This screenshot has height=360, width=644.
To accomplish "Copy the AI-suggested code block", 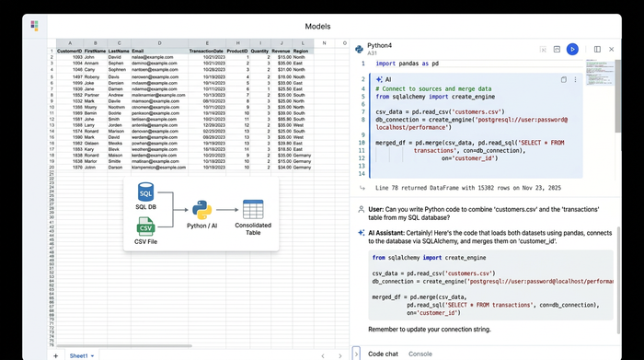I will click(x=563, y=80).
